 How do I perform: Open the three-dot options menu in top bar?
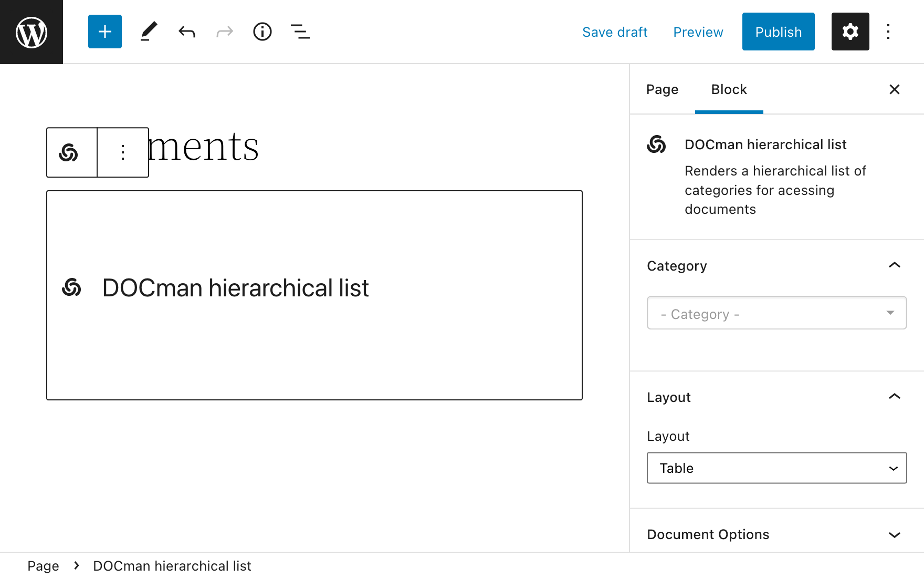click(x=888, y=32)
